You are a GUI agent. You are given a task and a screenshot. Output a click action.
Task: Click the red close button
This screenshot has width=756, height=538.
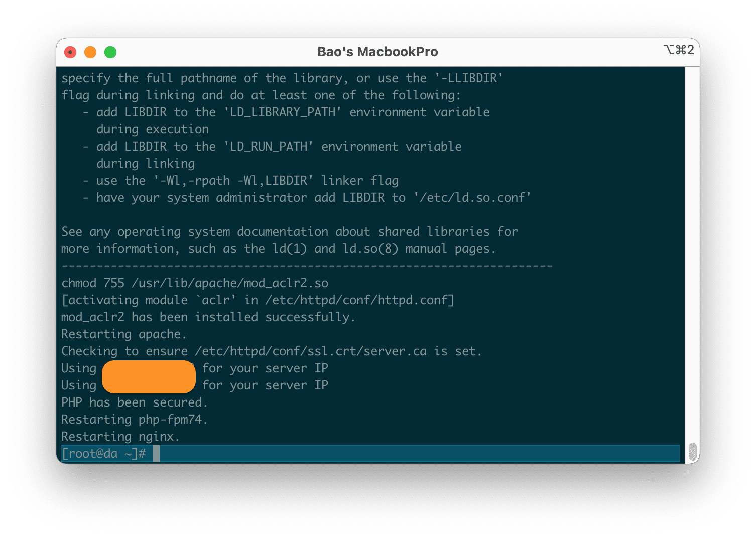click(x=70, y=52)
